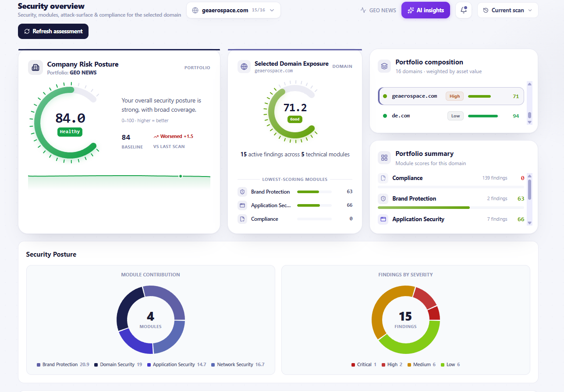Click Low severity legend swatch

[443, 365]
